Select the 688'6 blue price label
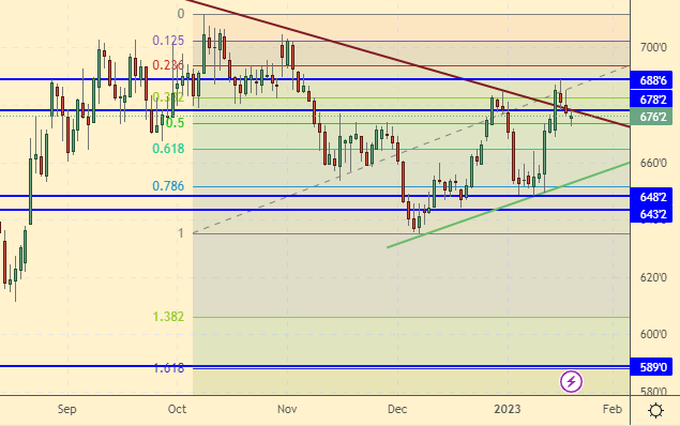The image size is (680, 426). tap(654, 78)
